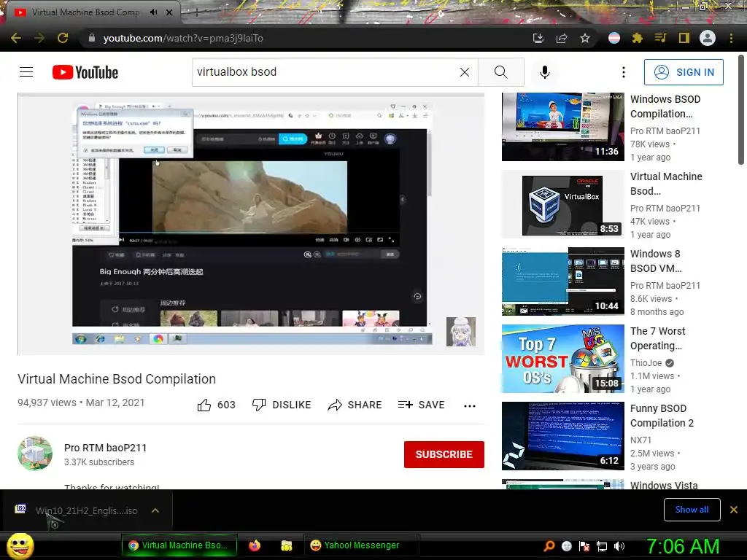This screenshot has width=747, height=560.
Task: Open YouTube settings three-dot menu
Action: 624,72
